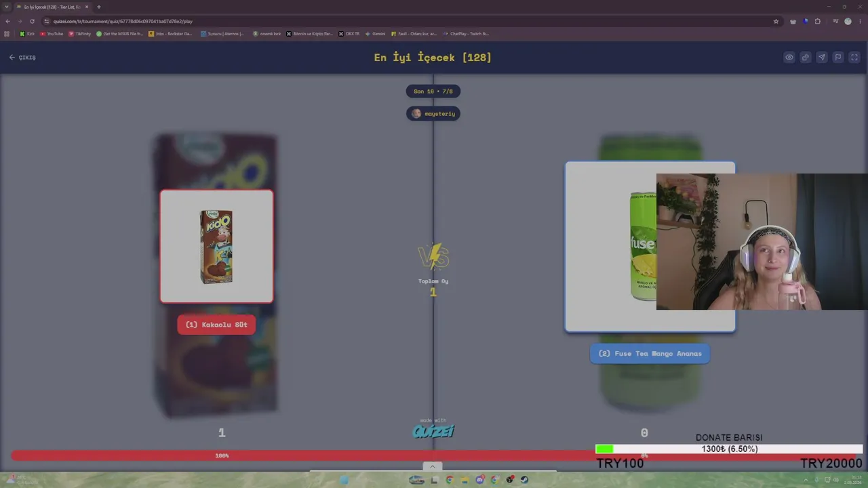Close the En İyi İçecek browser tab
The height and width of the screenshot is (488, 868).
(87, 7)
